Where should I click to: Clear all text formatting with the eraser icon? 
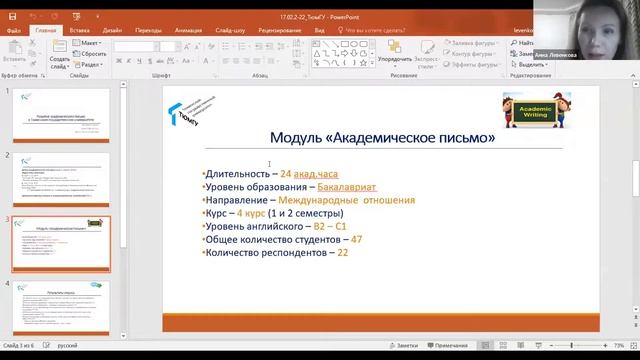pyautogui.click(x=211, y=47)
